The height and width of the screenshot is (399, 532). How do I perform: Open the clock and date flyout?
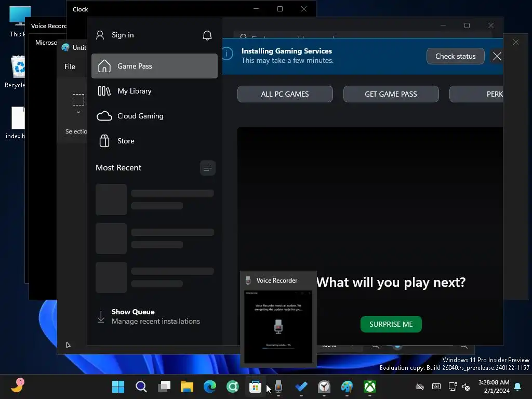click(x=494, y=387)
